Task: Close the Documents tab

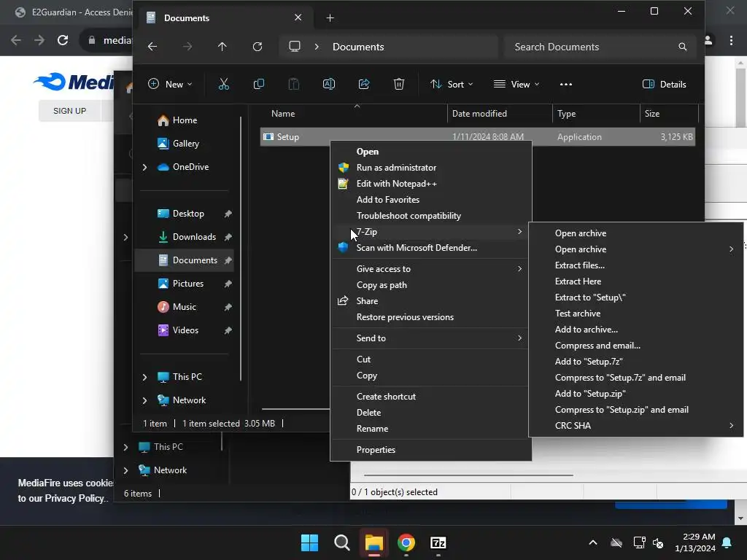Action: pos(298,17)
